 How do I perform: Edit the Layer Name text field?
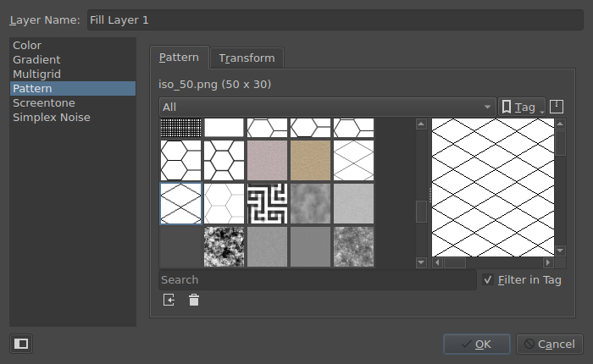coord(335,20)
